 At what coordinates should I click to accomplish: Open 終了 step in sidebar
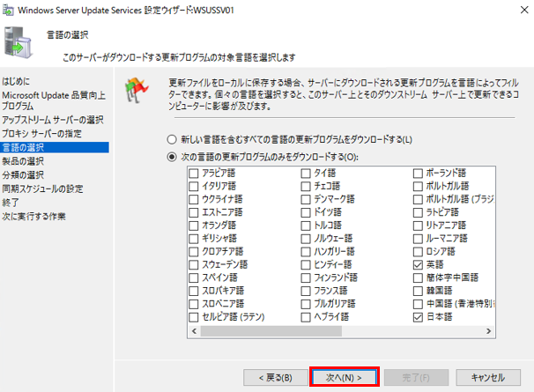click(11, 203)
